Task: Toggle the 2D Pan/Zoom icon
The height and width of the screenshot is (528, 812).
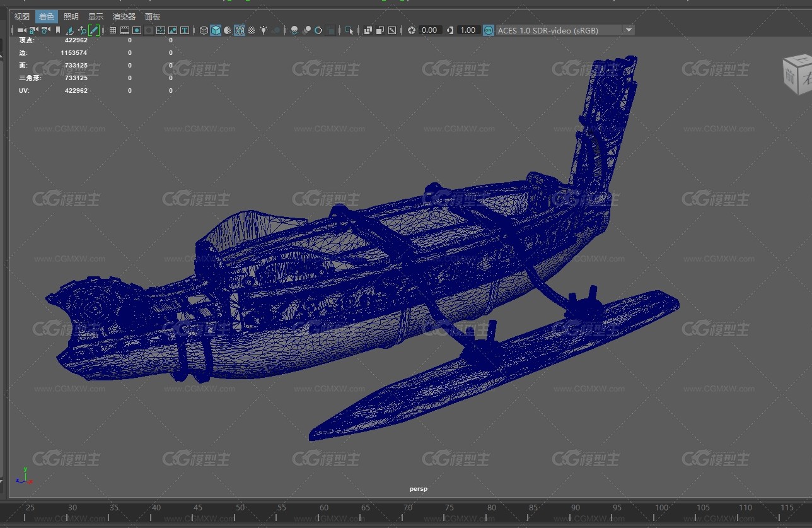Action: coord(82,30)
